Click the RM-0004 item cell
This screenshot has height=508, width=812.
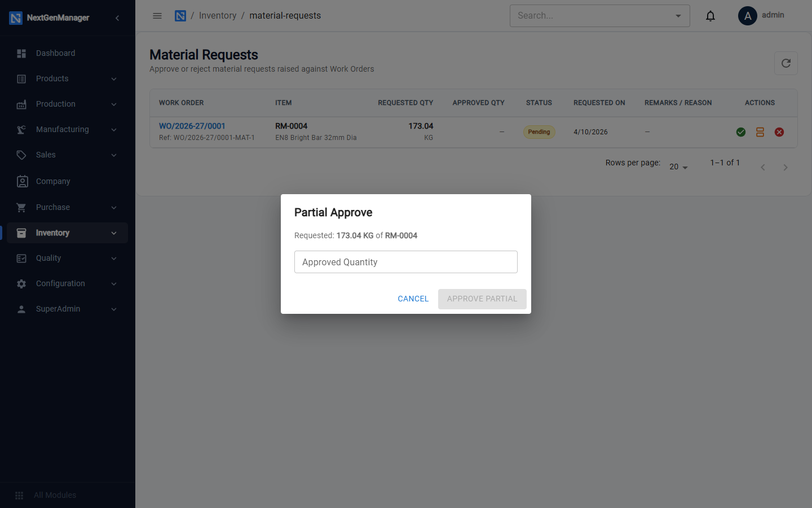pyautogui.click(x=316, y=132)
